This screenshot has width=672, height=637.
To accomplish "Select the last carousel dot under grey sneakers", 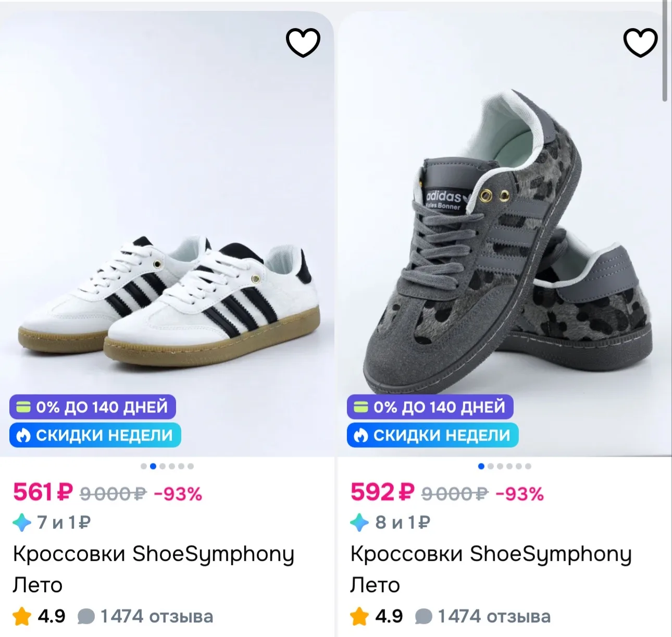I will pyautogui.click(x=528, y=466).
